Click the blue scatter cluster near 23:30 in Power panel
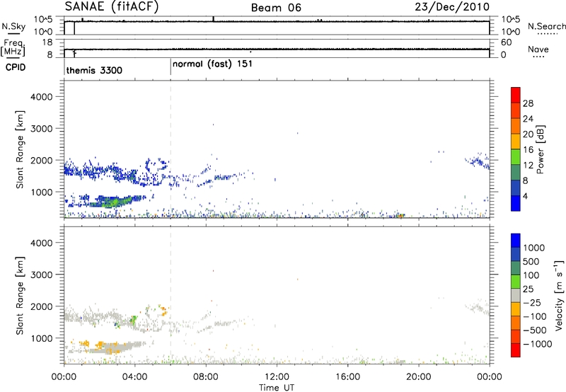The width and height of the screenshot is (566, 392). coord(478,161)
